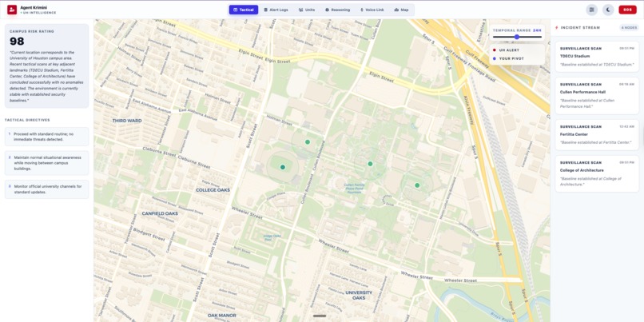Switch to the Tactical tab

point(244,10)
